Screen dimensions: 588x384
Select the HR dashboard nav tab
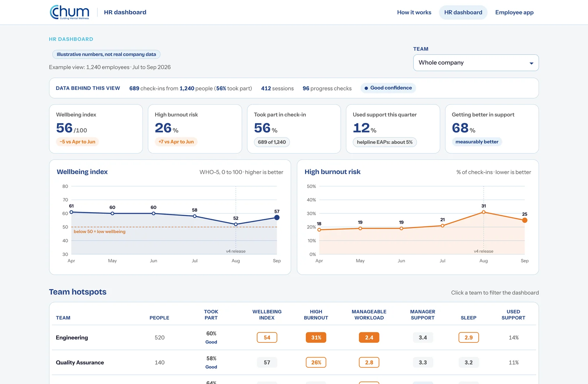point(463,13)
